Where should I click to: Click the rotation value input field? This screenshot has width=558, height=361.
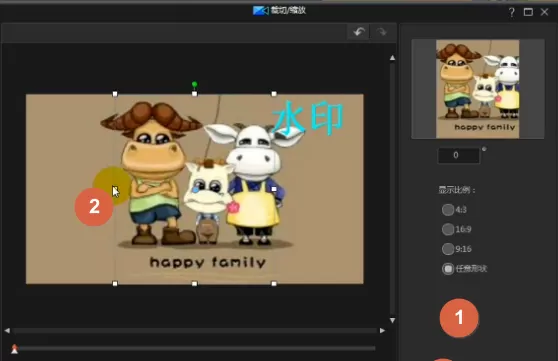pyautogui.click(x=458, y=155)
